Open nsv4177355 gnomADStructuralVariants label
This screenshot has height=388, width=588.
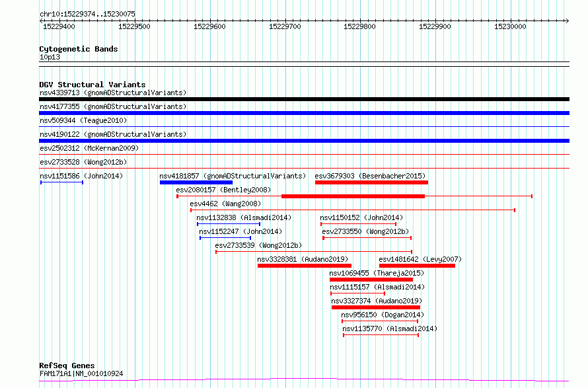(113, 106)
